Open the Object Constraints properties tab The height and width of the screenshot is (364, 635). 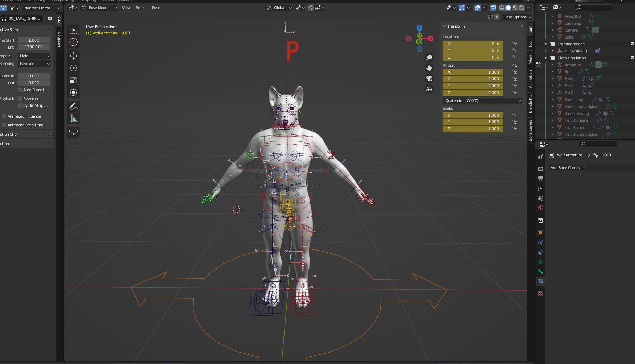tap(540, 252)
